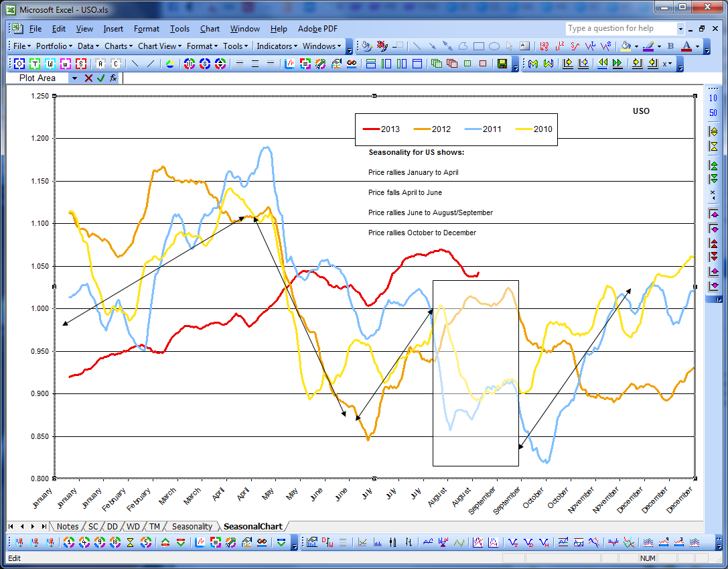Open the Help menu
728x569 pixels.
click(279, 29)
